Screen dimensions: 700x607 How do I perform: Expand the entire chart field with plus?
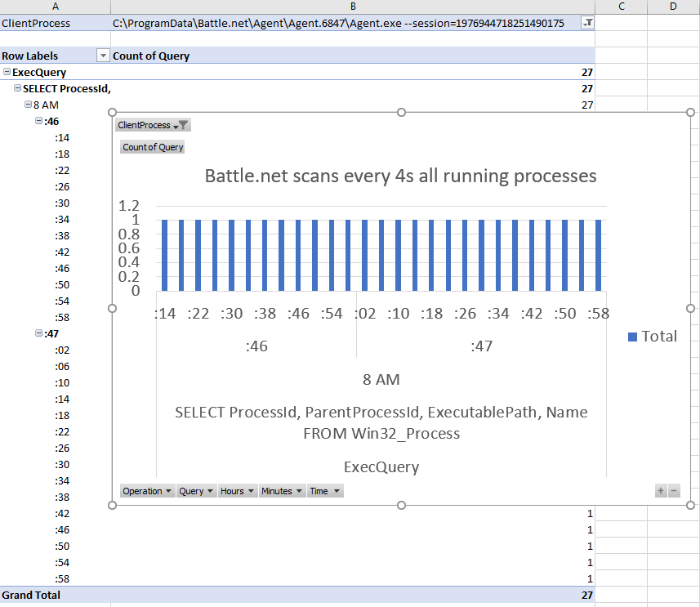(661, 491)
